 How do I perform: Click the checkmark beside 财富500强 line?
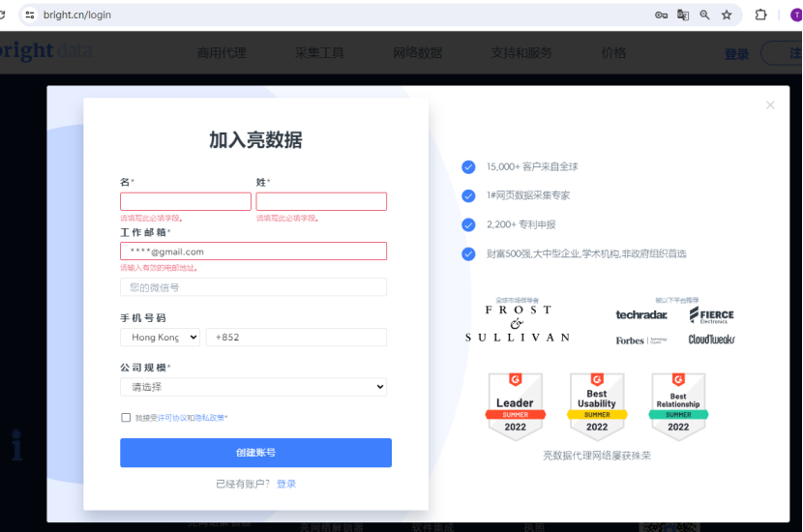[468, 254]
